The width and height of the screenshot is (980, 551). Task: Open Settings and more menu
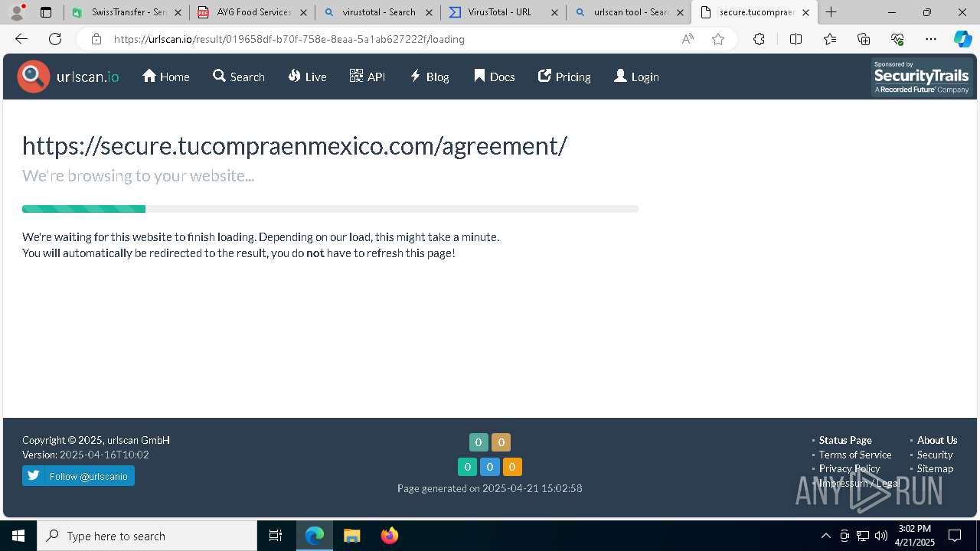click(931, 39)
